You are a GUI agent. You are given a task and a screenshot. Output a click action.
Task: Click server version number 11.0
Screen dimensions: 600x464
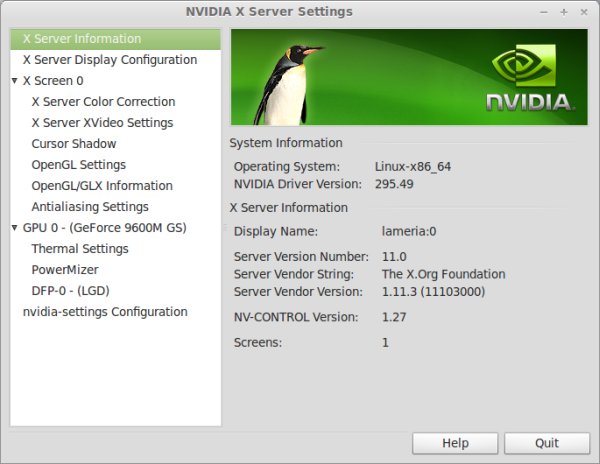coord(394,257)
